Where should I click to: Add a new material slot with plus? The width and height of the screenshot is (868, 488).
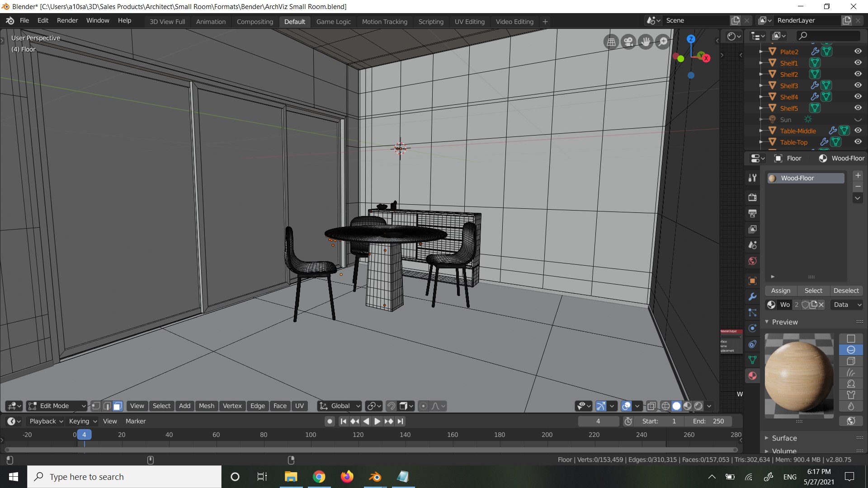point(858,175)
